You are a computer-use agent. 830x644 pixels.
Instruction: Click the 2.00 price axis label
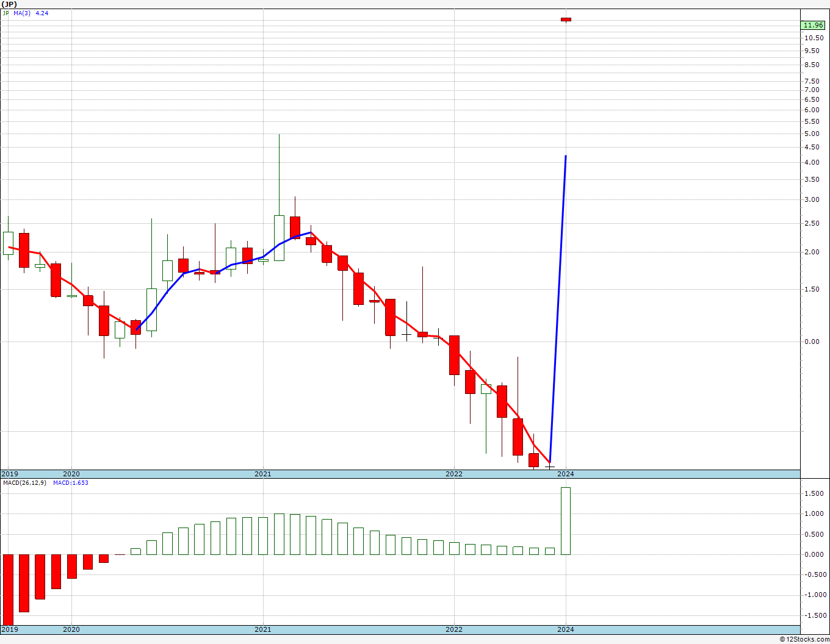tap(812, 252)
